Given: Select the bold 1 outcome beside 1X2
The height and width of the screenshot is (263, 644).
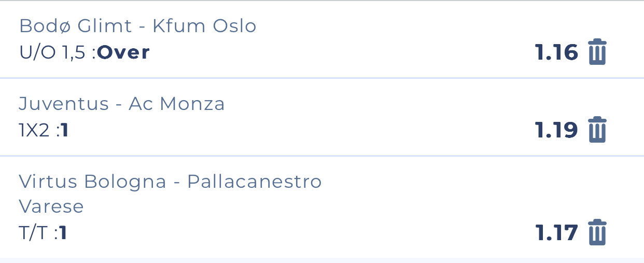Looking at the screenshot, I should coord(65,130).
